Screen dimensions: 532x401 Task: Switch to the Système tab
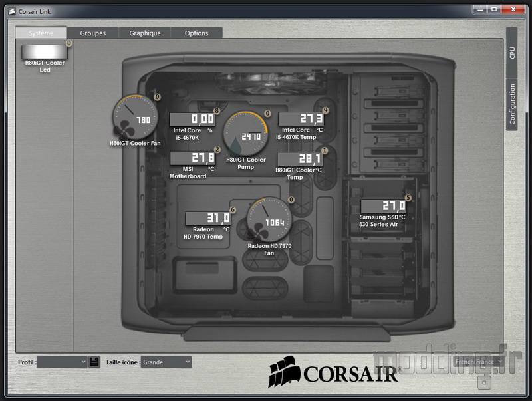41,33
